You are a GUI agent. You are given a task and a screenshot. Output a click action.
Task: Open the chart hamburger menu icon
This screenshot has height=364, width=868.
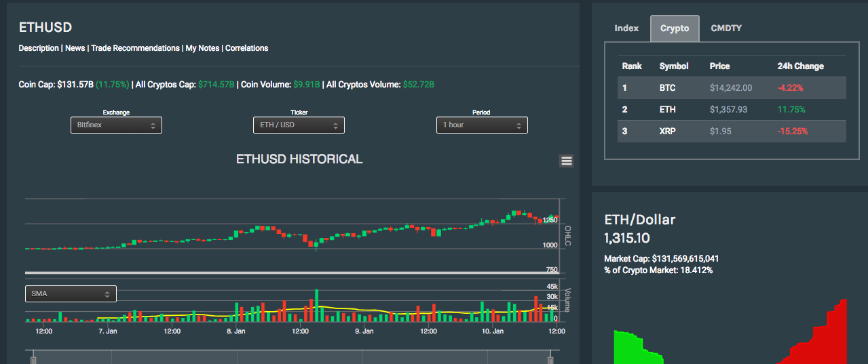[x=567, y=161]
